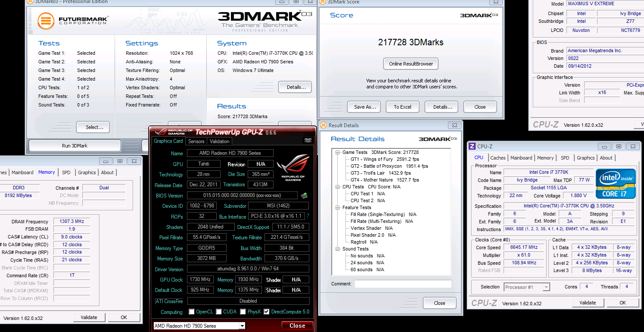Toggle the CUDA checkbox in GPU-Z

coord(219,312)
